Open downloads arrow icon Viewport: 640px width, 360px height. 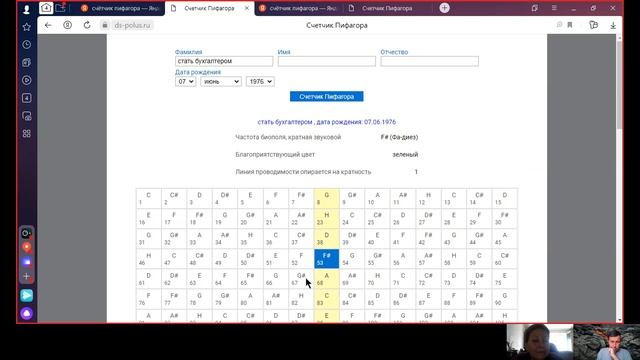click(613, 25)
